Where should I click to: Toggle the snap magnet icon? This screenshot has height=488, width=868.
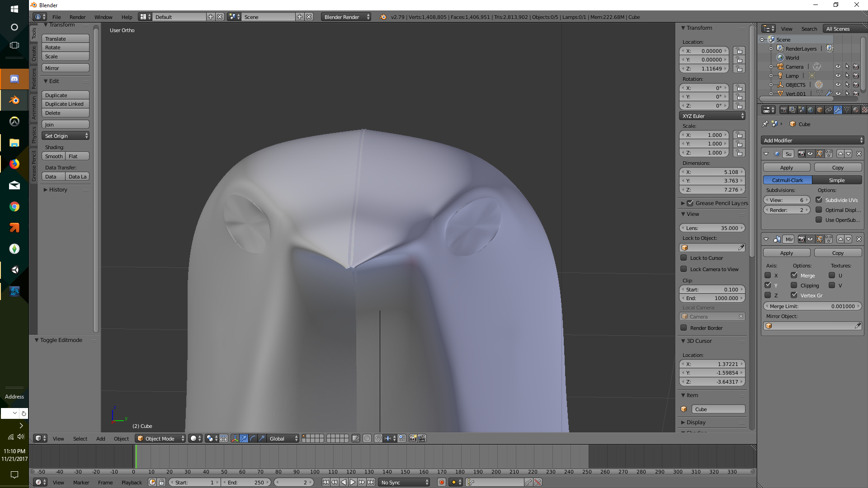378,438
